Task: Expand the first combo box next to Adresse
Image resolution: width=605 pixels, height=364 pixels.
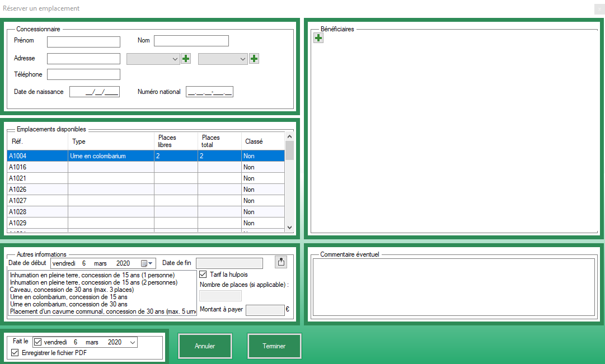Action: coord(174,59)
